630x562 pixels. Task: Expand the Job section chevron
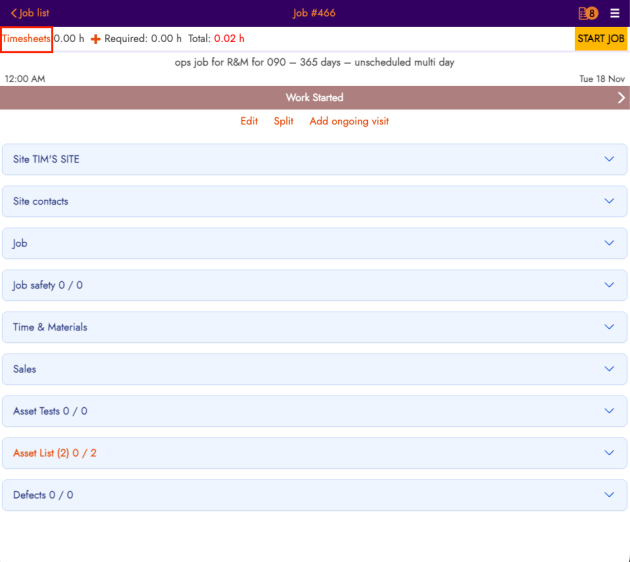pyautogui.click(x=609, y=243)
